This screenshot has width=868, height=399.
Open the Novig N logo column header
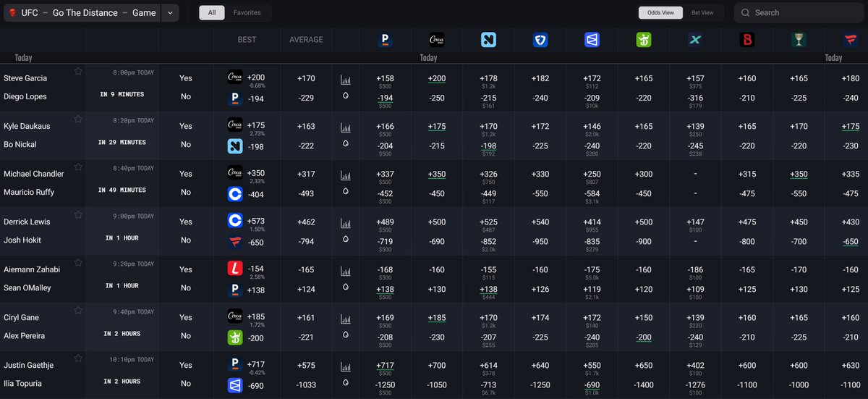click(x=488, y=40)
